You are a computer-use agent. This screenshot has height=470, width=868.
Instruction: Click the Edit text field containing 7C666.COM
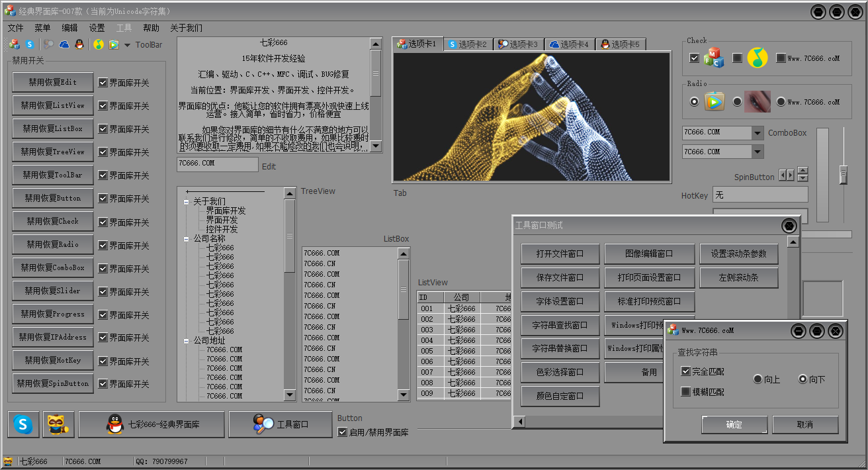pos(217,164)
